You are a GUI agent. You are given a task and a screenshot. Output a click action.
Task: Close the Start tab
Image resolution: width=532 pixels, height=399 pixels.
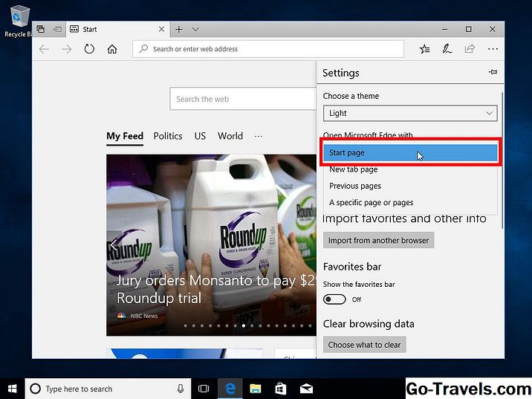coord(161,29)
